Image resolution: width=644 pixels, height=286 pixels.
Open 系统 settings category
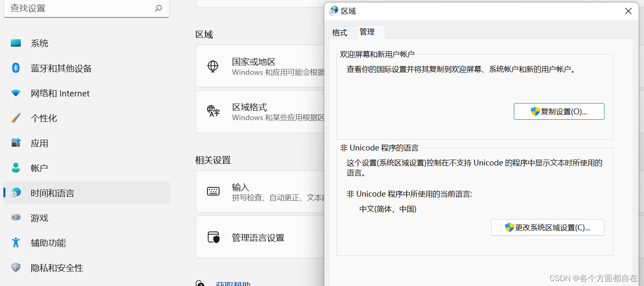pos(86,43)
